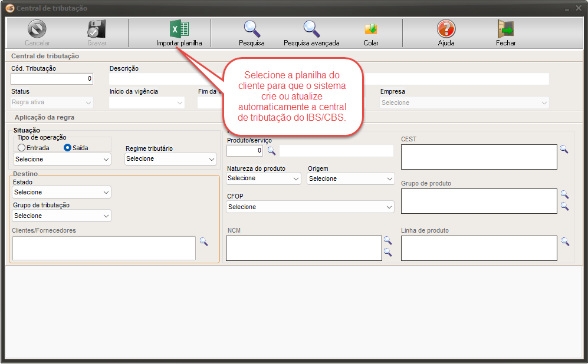Click the Fechar exit-door icon
588x364 pixels.
(505, 28)
